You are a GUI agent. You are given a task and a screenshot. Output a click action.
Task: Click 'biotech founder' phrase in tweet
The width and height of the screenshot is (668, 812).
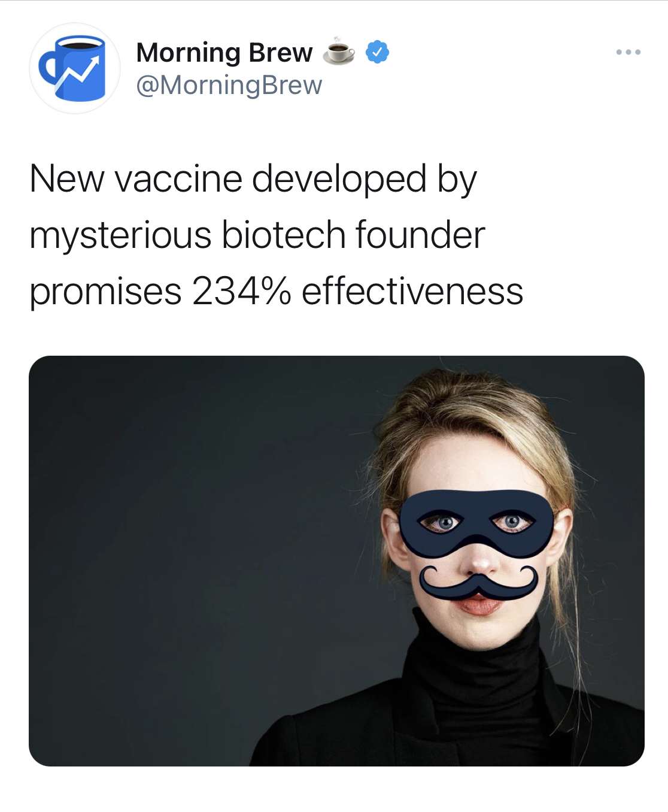coord(353,235)
